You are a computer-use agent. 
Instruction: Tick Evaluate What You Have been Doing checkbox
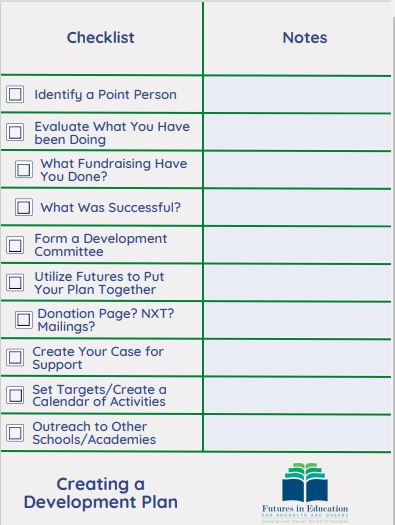coord(15,132)
